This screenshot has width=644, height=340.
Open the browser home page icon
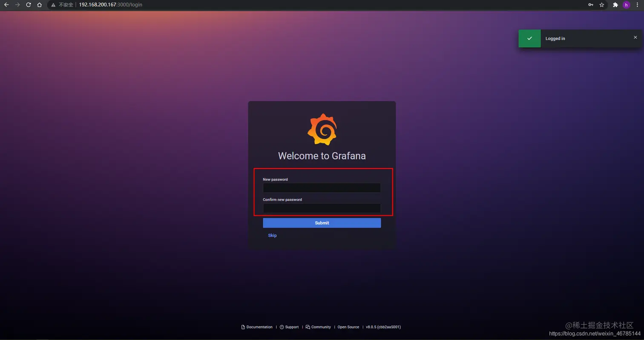39,5
